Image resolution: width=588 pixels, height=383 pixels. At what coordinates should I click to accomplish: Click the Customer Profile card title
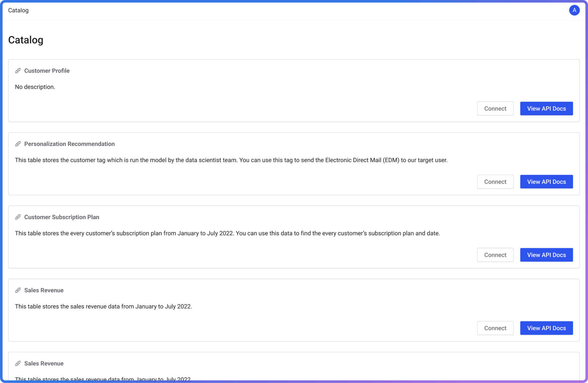tap(47, 71)
